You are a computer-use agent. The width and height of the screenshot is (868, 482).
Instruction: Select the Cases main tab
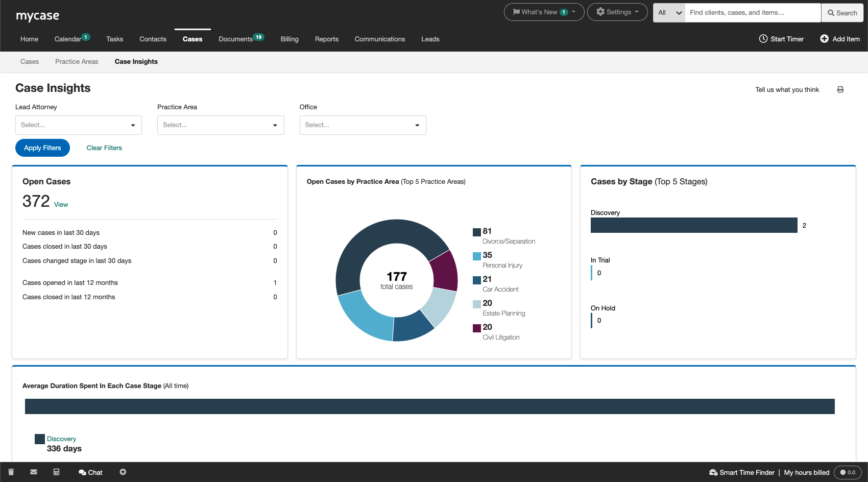click(x=192, y=39)
